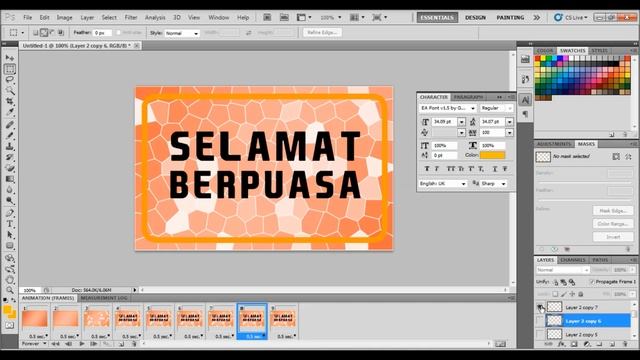Open CS Live services

pyautogui.click(x=570, y=18)
